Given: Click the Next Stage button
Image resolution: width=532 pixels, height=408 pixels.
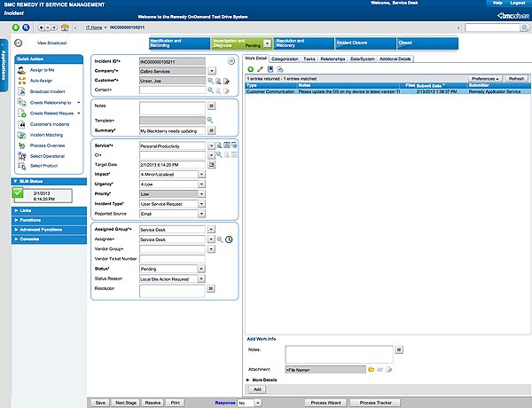Looking at the screenshot, I should (126, 403).
